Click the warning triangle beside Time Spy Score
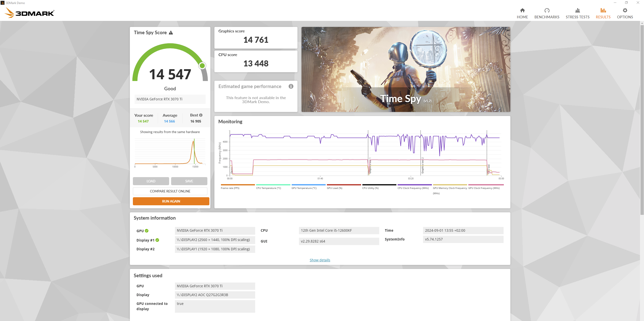The image size is (644, 321). (x=171, y=33)
